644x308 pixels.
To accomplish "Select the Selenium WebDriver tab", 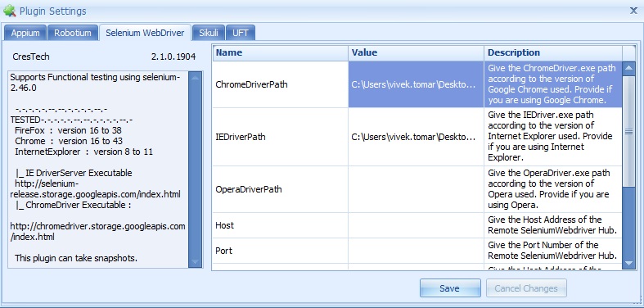I will 145,33.
